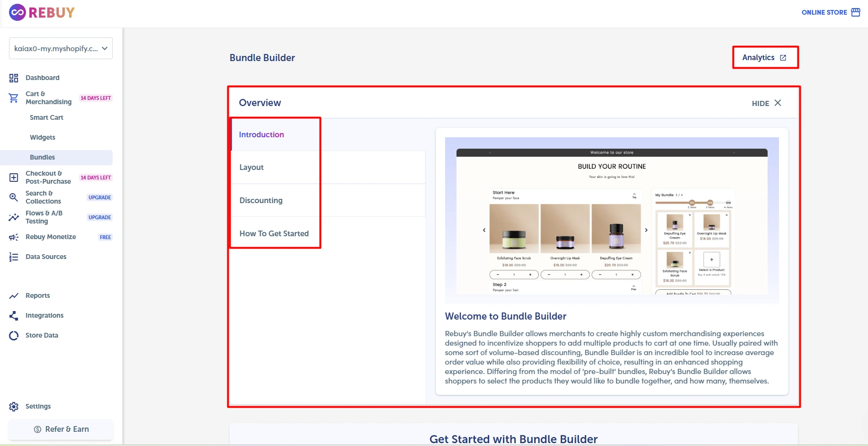Click the Analytics button

[x=765, y=57]
